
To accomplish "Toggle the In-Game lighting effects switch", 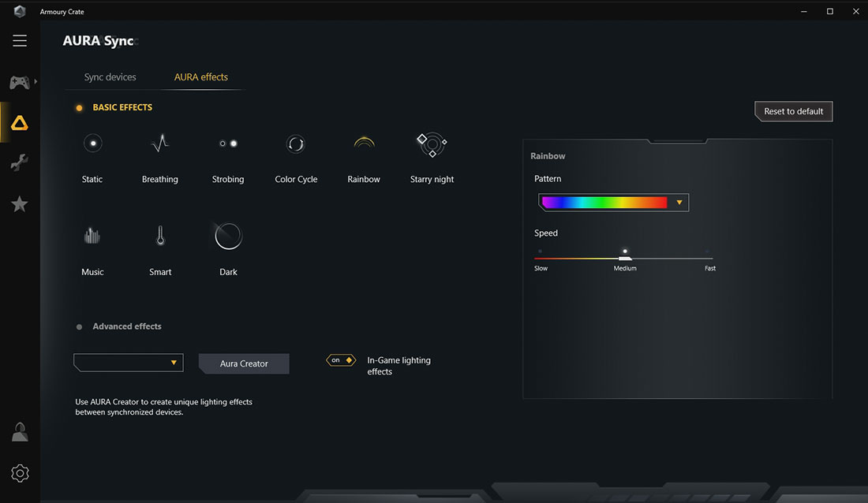I will tap(340, 360).
